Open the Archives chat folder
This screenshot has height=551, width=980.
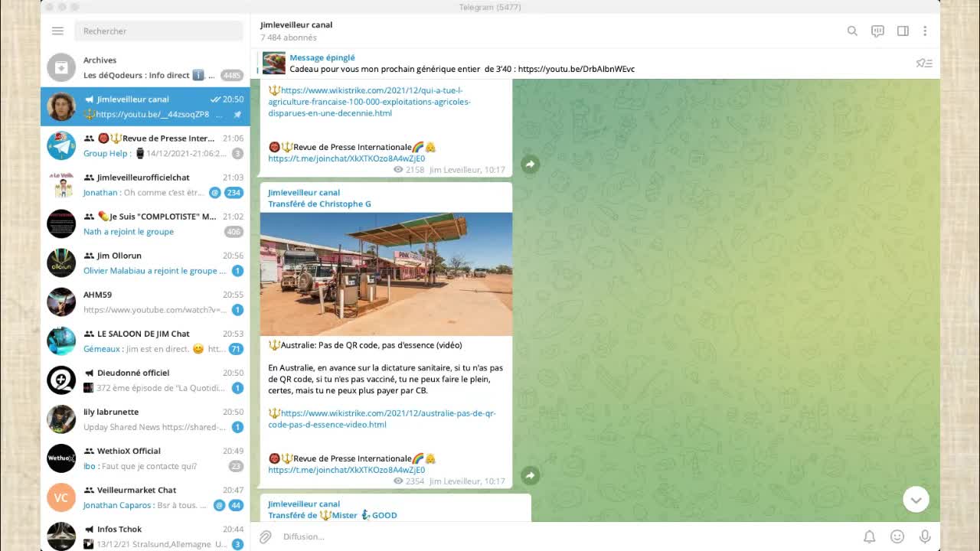click(x=145, y=67)
